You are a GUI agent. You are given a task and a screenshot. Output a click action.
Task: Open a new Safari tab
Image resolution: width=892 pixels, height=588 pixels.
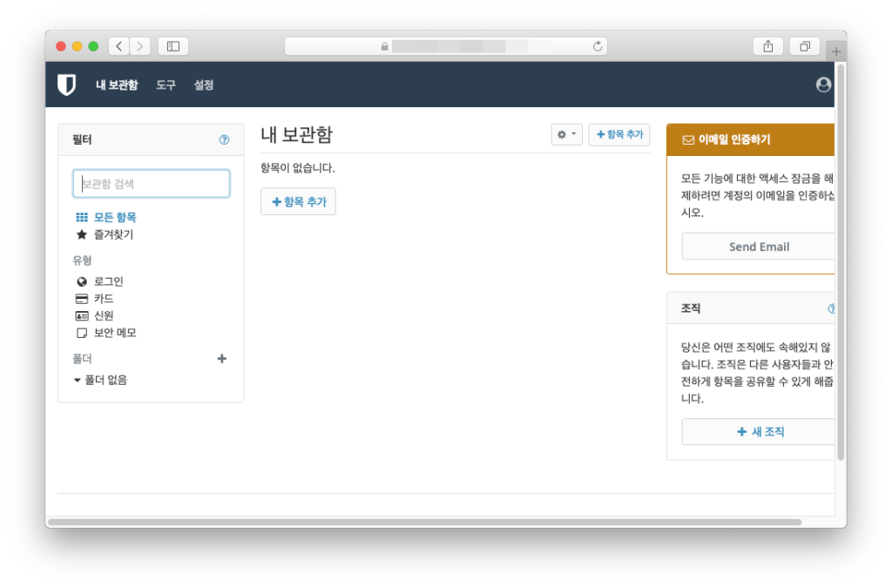point(835,51)
